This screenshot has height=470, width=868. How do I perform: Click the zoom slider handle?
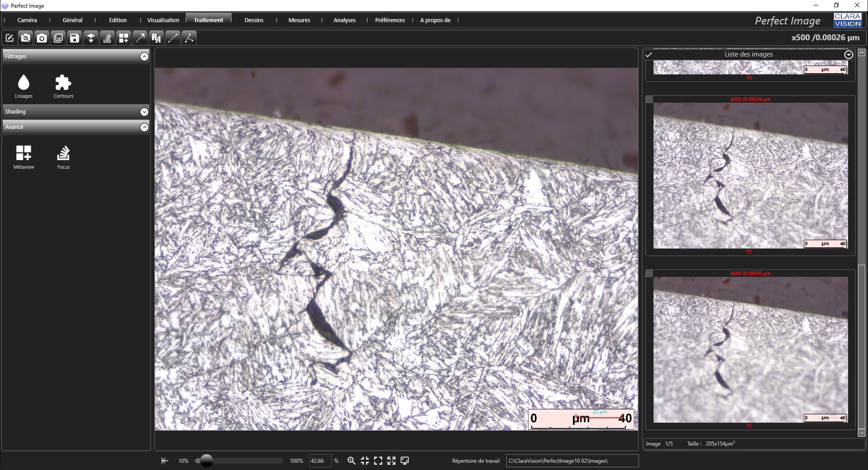pyautogui.click(x=206, y=461)
